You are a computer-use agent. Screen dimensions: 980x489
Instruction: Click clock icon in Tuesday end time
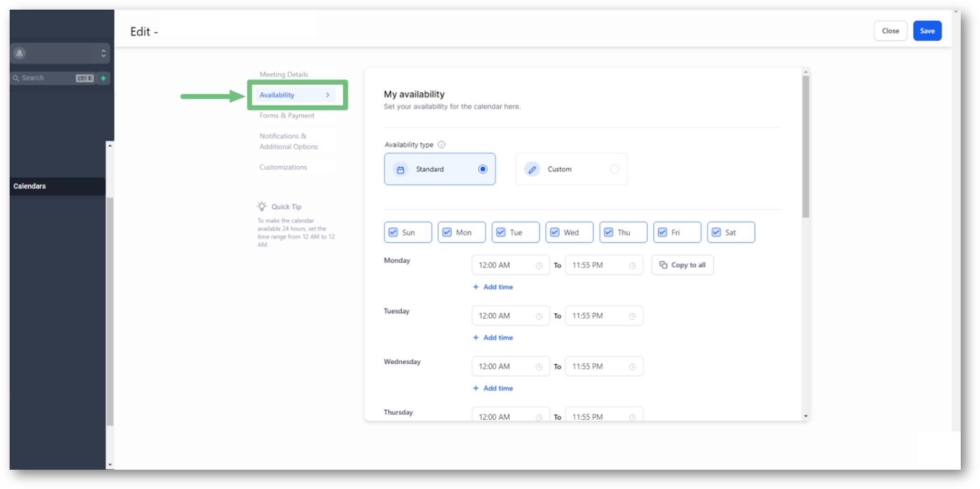click(x=633, y=316)
